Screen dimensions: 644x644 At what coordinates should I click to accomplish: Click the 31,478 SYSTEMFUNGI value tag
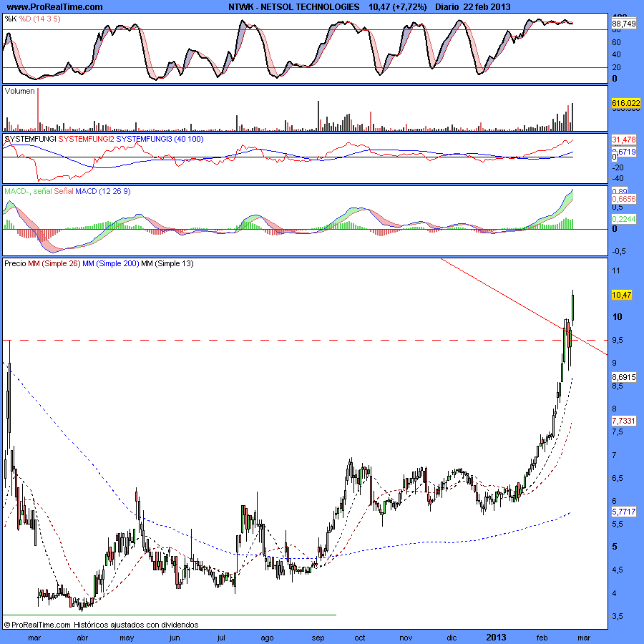tap(624, 140)
